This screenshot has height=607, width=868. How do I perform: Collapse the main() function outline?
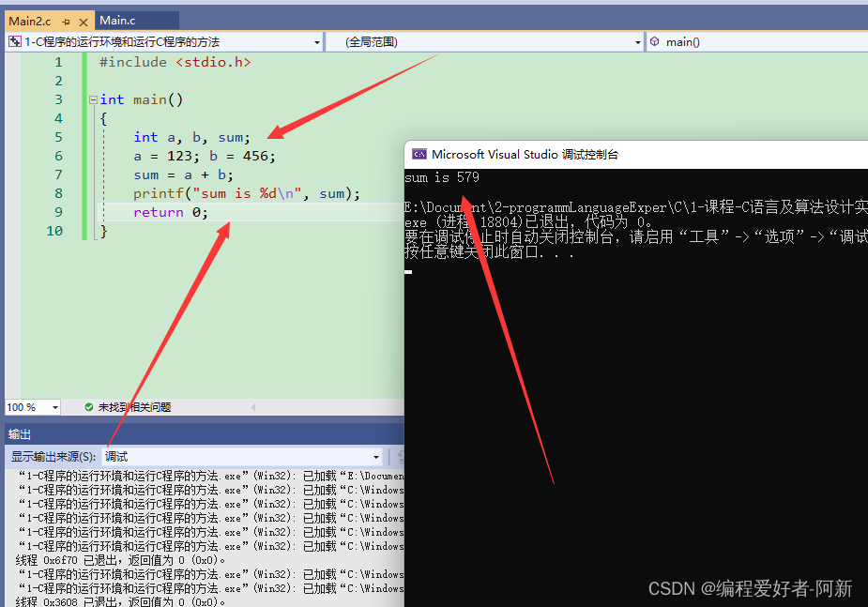pos(93,100)
